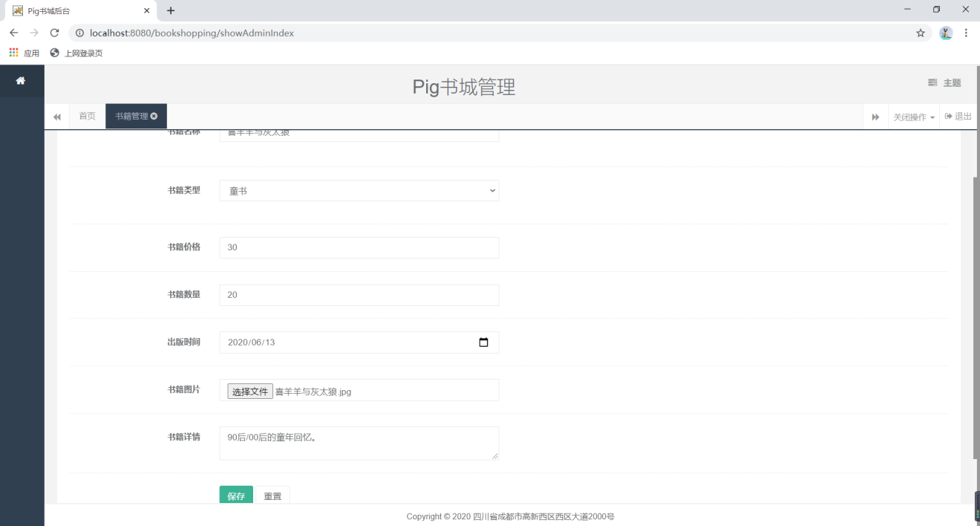
Task: Click the 出版时间 date field
Action: click(x=359, y=342)
